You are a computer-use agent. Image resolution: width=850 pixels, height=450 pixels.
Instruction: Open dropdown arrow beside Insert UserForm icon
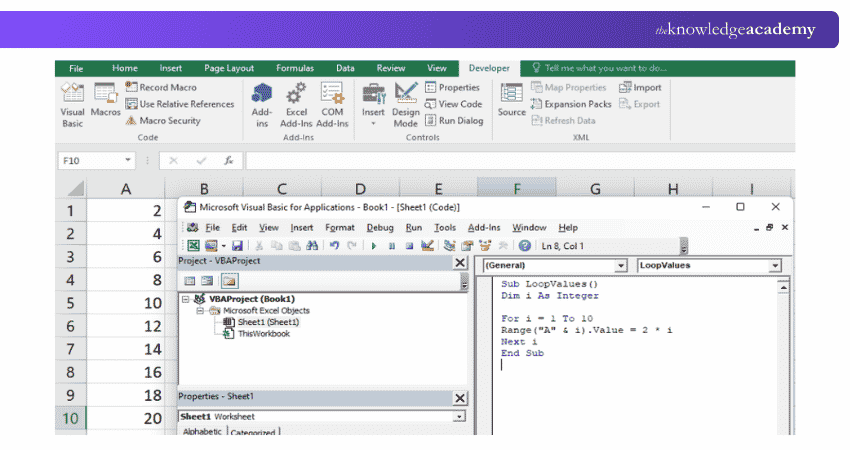click(223, 246)
